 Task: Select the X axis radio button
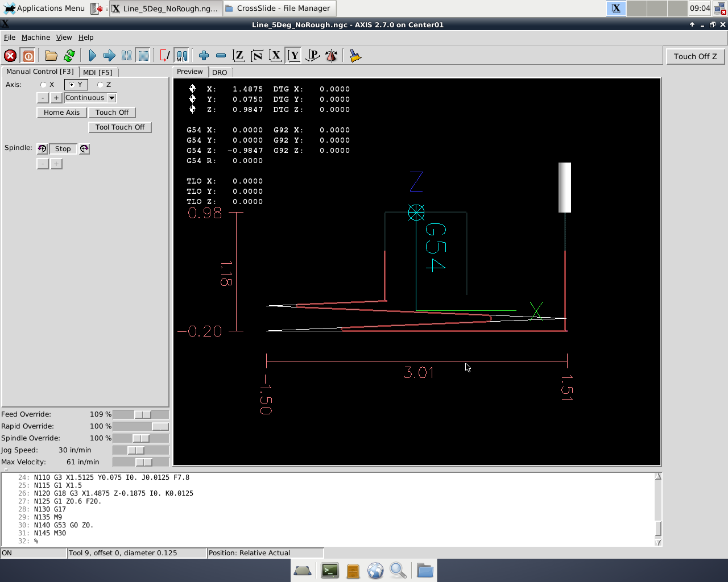(x=43, y=84)
